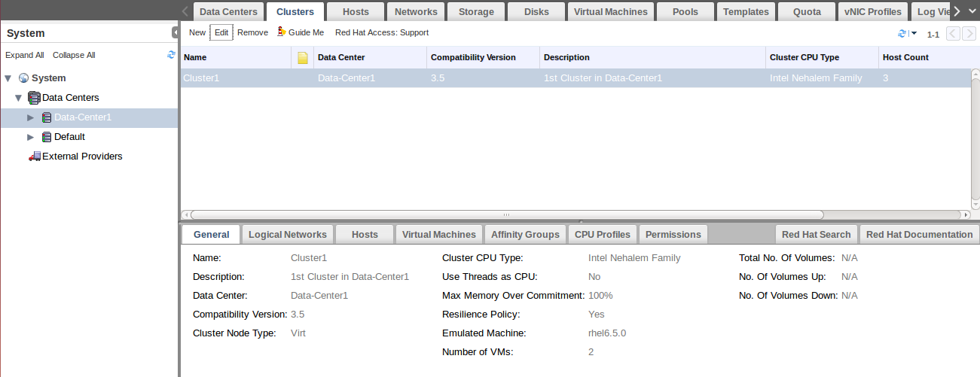Open the Red Hat Documentation tab
The image size is (980, 377).
pos(919,234)
